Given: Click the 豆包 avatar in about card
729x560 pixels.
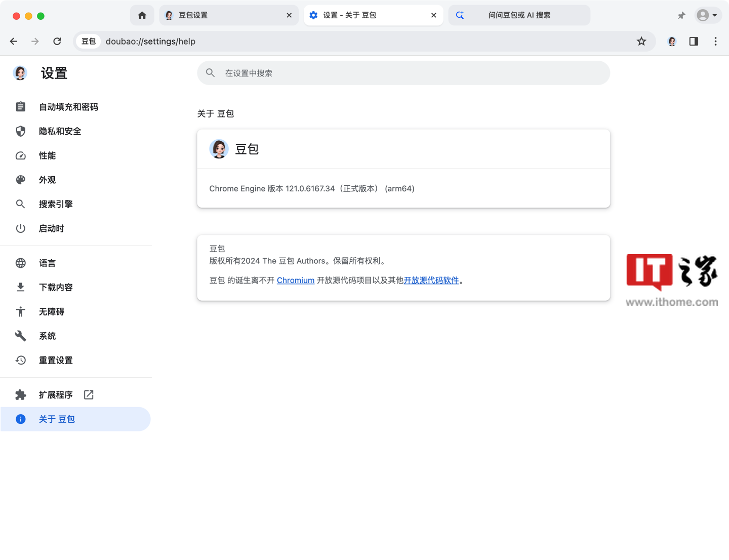Looking at the screenshot, I should tap(219, 149).
